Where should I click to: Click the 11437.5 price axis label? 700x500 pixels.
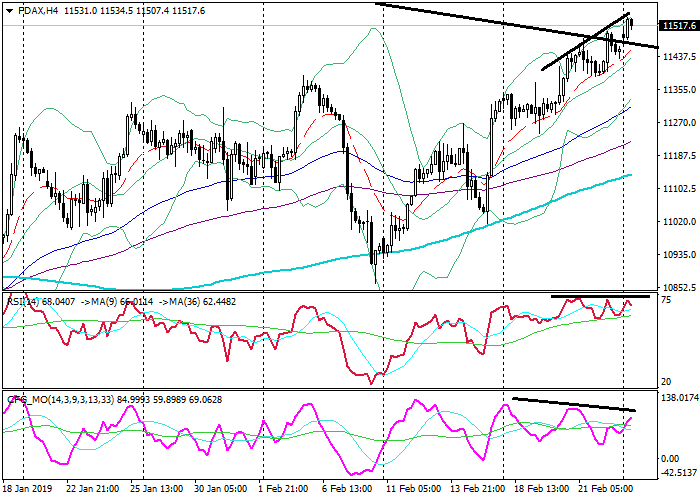coord(678,58)
